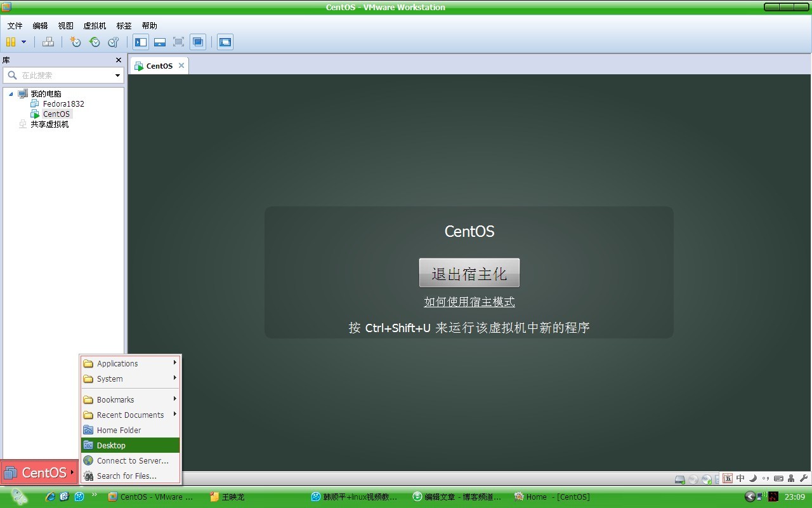Click the connected CD/DVD device icon
The image size is (812, 508).
(707, 479)
